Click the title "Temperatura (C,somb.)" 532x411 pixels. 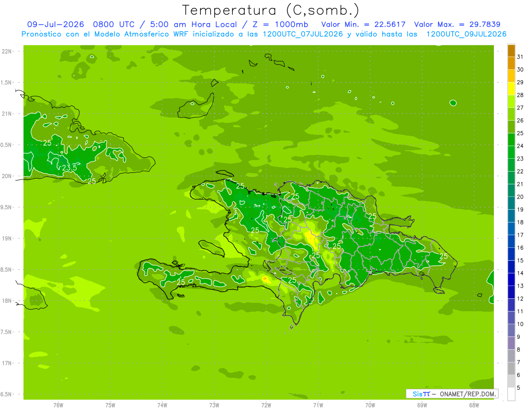271,10
